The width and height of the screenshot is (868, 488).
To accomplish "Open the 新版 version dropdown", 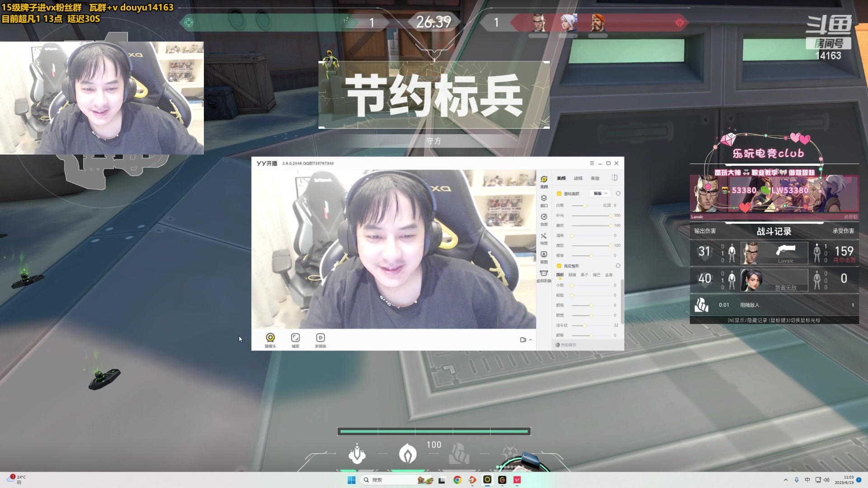I will point(600,193).
